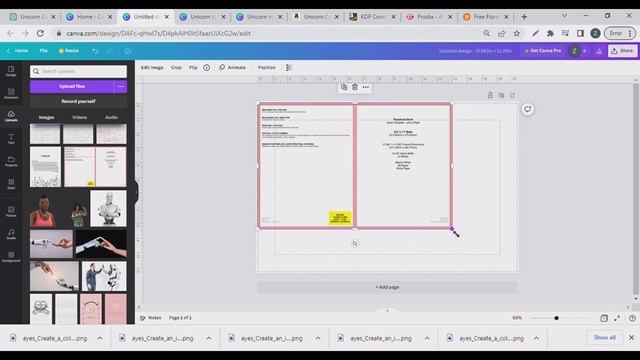The height and width of the screenshot is (360, 640).
Task: Switch to the Images tab
Action: pos(46,118)
